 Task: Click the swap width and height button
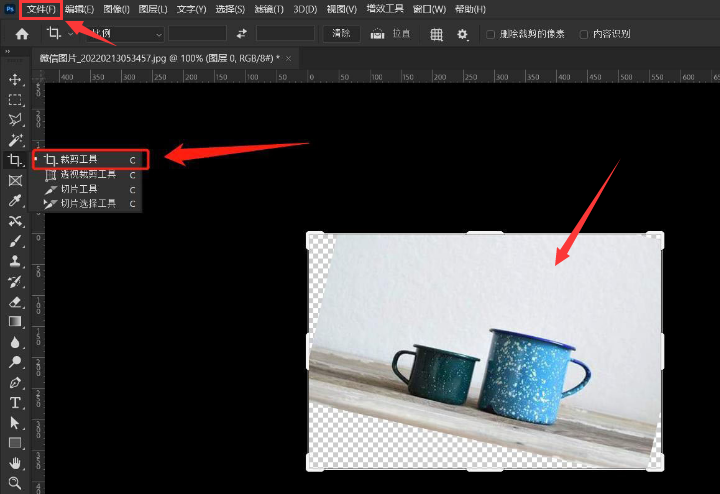(241, 34)
